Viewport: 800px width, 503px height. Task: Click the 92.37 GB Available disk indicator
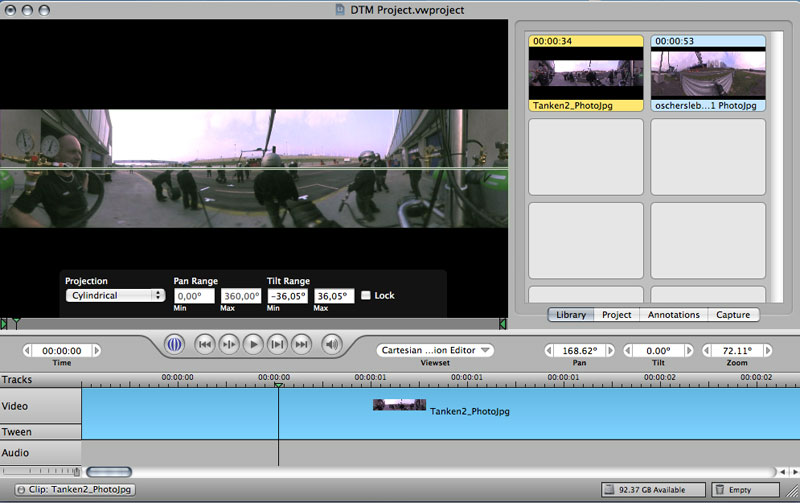[x=653, y=490]
